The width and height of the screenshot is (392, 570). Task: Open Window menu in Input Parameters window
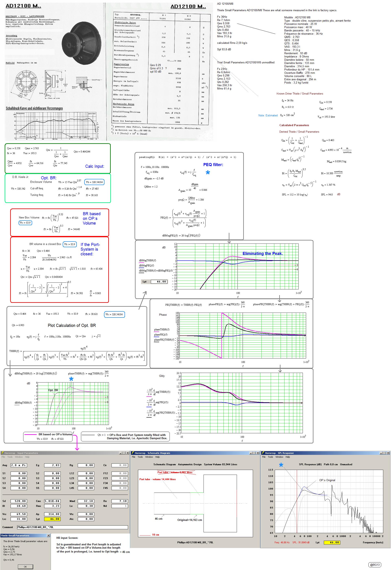coord(19,457)
